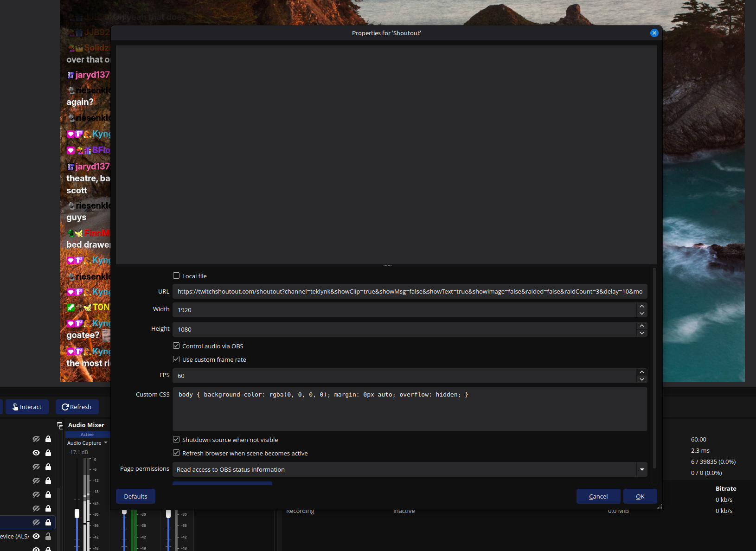Click the Defaults button
Viewport: 756px width, 551px height.
click(135, 496)
